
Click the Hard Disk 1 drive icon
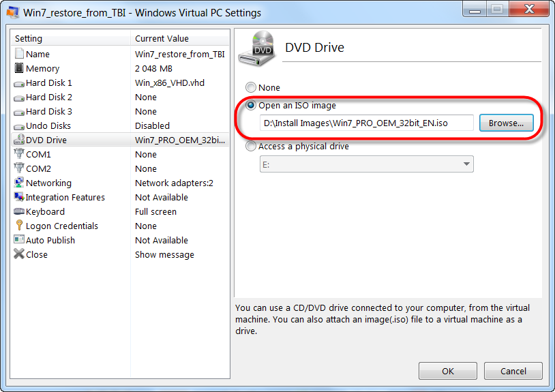pyautogui.click(x=19, y=83)
